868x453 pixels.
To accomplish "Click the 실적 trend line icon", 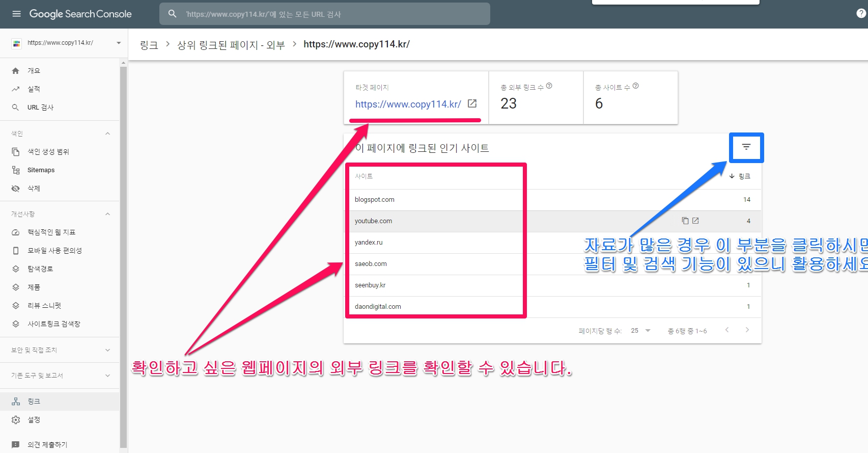I will click(16, 89).
